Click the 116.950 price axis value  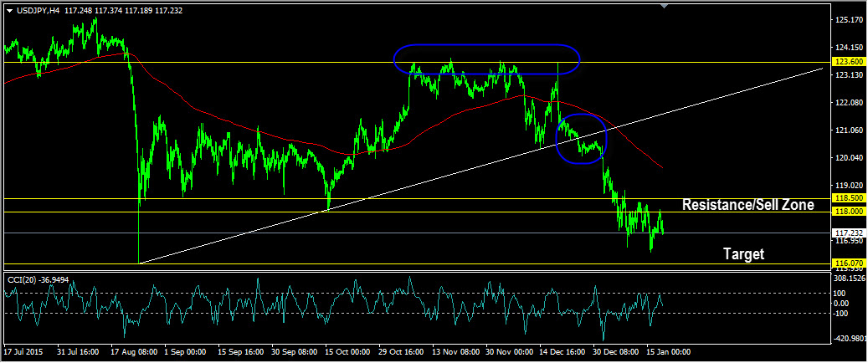pos(849,241)
